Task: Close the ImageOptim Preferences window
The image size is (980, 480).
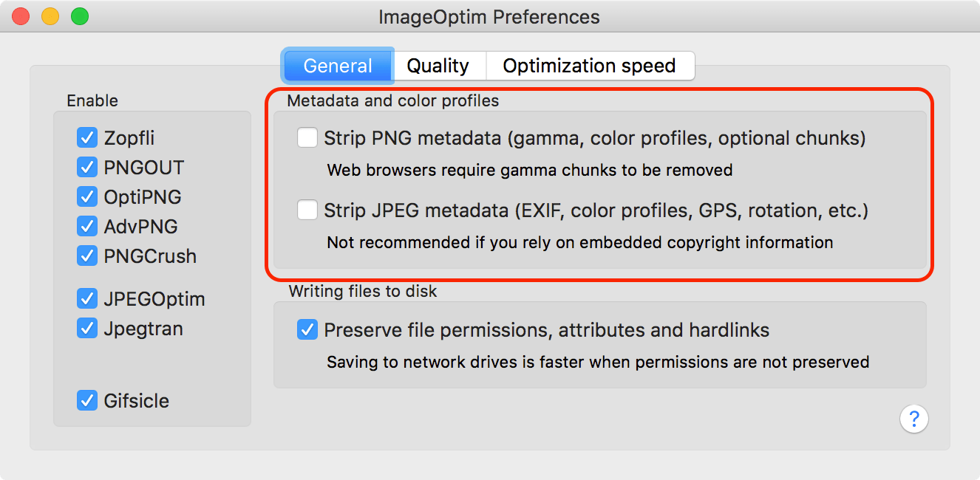Action: 21,16
